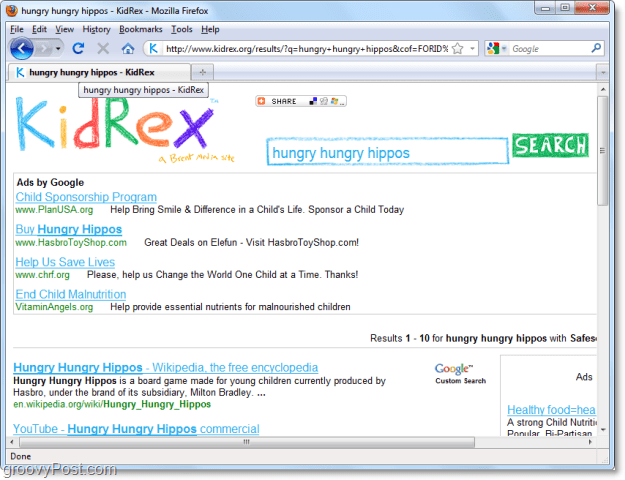The image size is (625, 480).
Task: Bookmark this page with the star icon
Action: (x=458, y=49)
